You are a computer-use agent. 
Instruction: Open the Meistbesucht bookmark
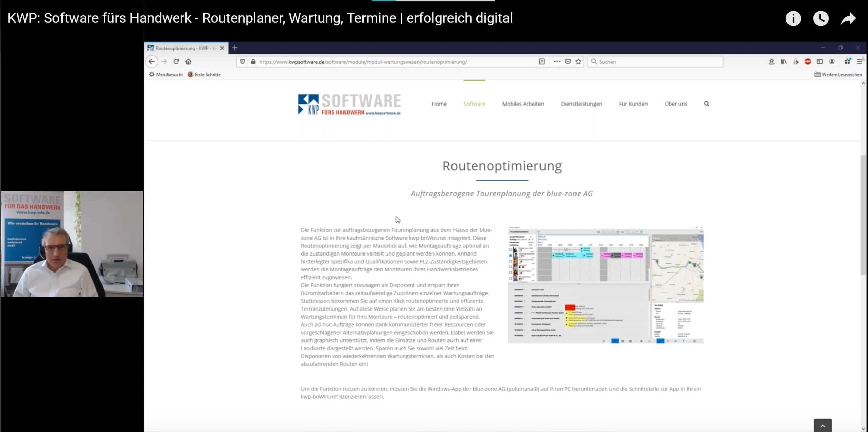point(166,74)
